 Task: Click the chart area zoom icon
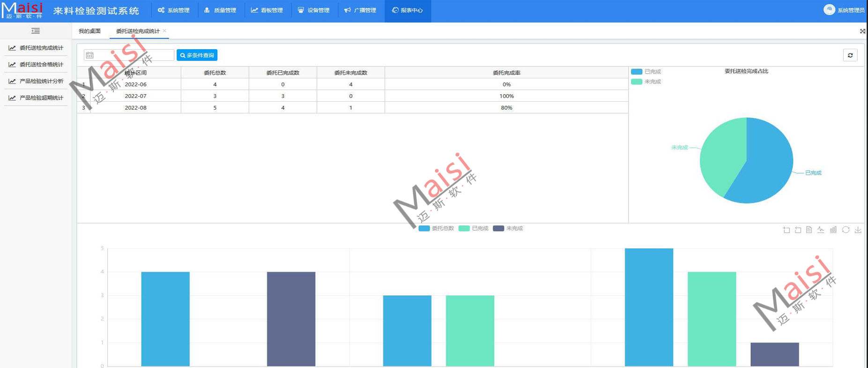786,230
